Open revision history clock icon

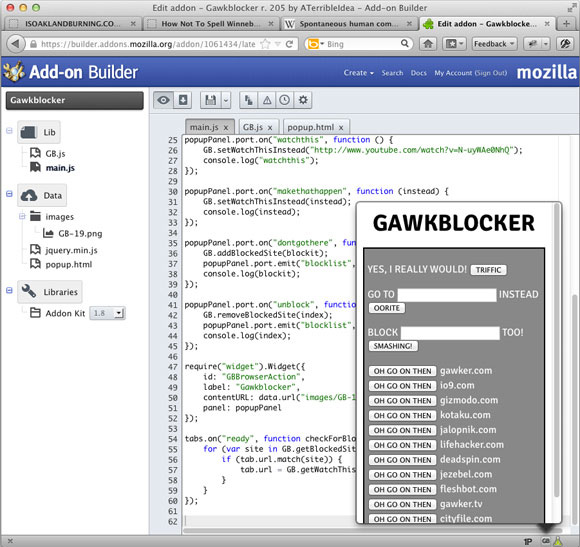point(284,100)
